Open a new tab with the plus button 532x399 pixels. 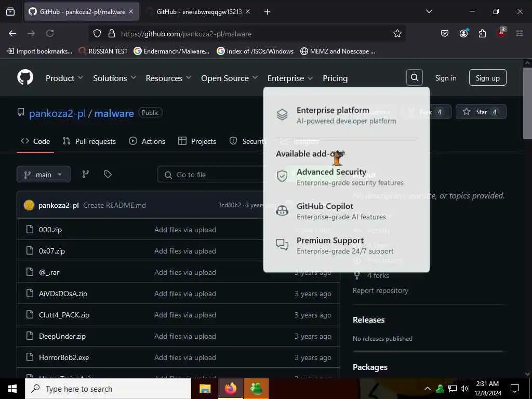click(x=267, y=12)
